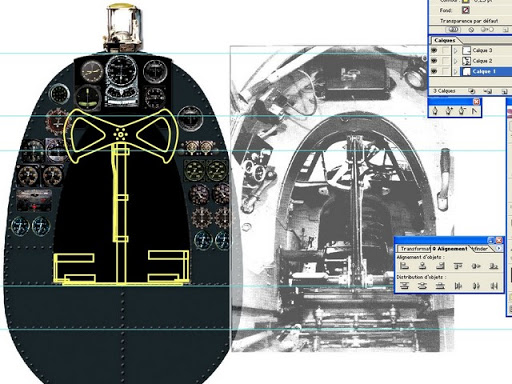Viewport: 512px width, 384px height.
Task: Choose the Add Anchor Point pen tool
Action: [449, 111]
